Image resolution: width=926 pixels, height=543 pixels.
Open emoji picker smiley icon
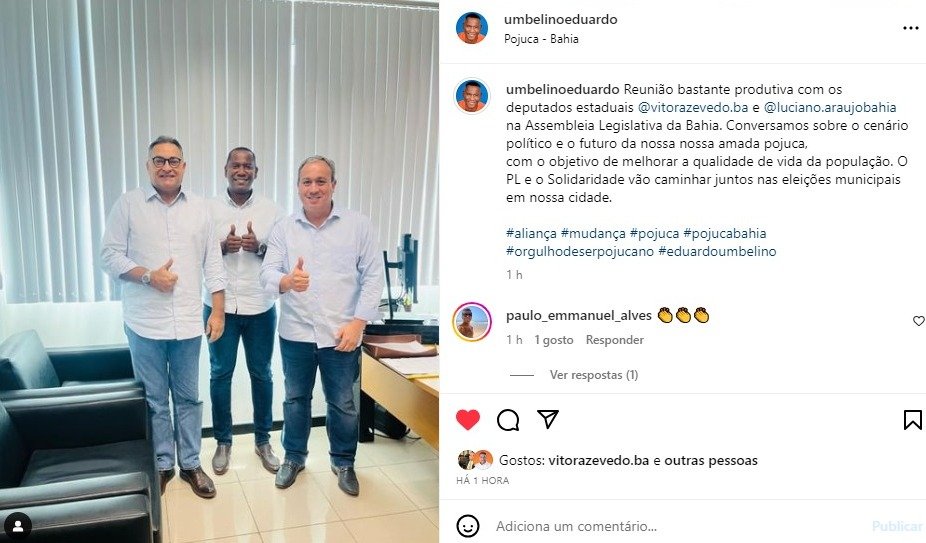coord(468,526)
